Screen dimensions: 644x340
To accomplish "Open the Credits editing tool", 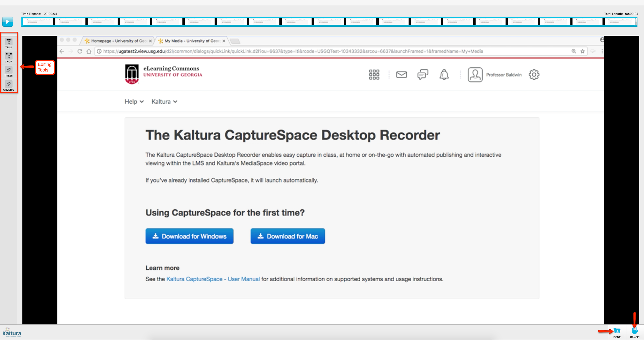I will point(9,86).
